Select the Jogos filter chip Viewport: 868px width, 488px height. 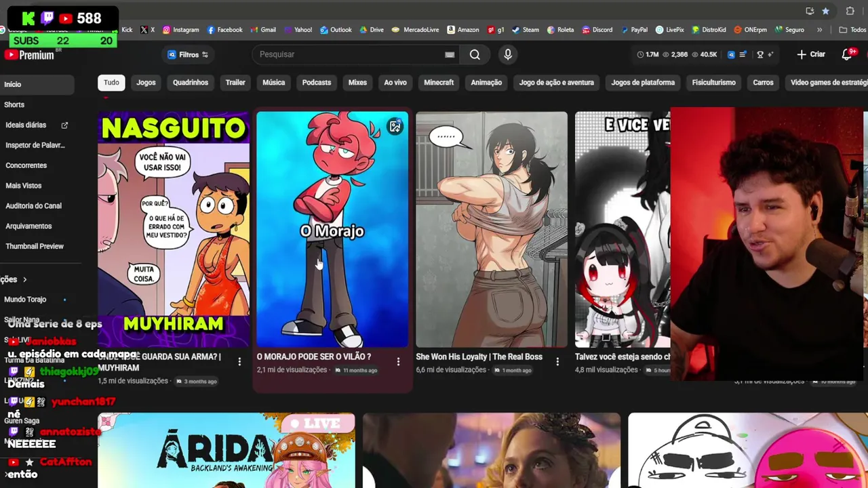(x=146, y=82)
